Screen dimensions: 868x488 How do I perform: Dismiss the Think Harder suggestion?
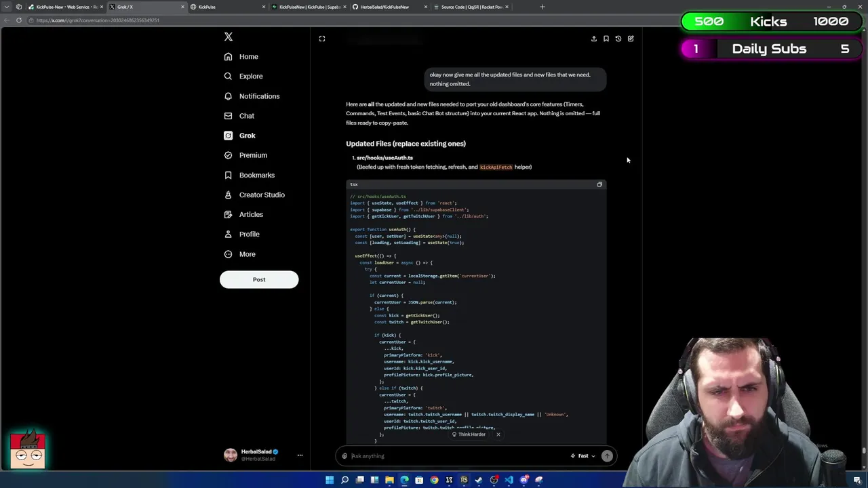click(x=498, y=434)
